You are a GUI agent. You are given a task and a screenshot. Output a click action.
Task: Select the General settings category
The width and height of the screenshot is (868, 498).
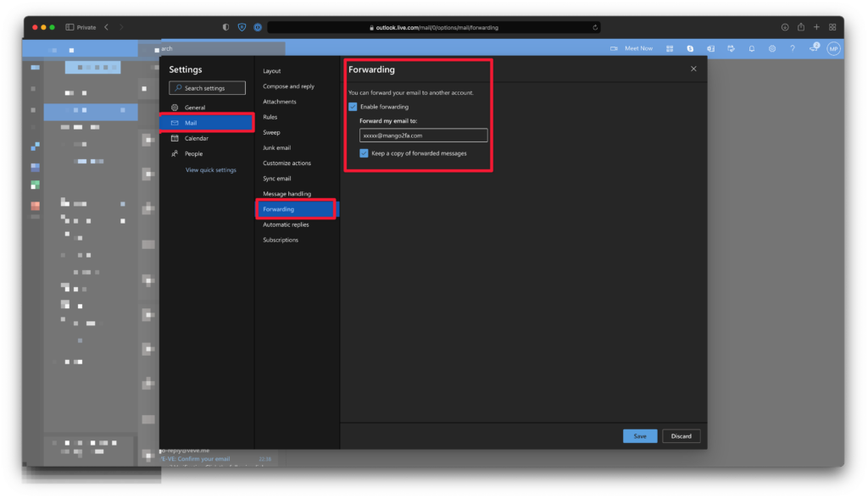pyautogui.click(x=195, y=108)
